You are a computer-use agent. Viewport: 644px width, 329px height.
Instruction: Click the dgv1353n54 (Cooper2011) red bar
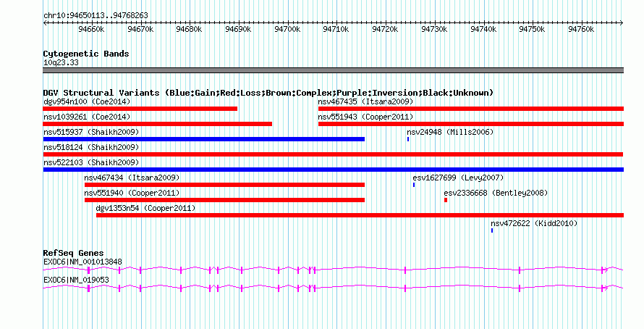(x=360, y=215)
